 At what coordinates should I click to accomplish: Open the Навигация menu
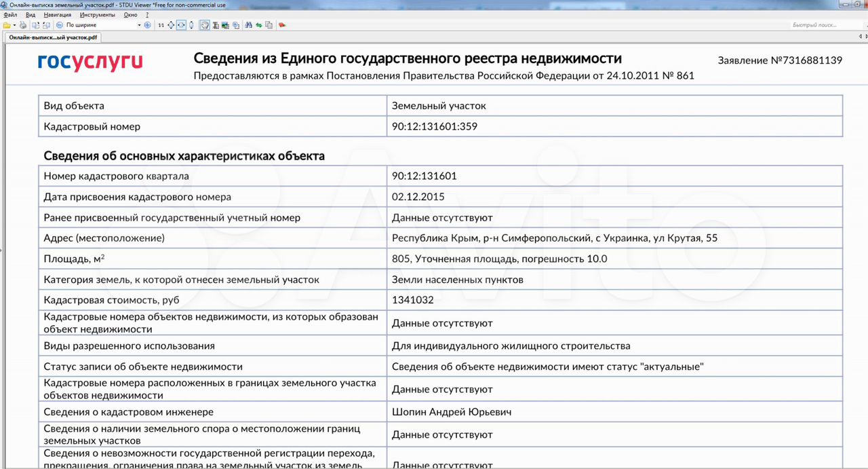tap(57, 14)
